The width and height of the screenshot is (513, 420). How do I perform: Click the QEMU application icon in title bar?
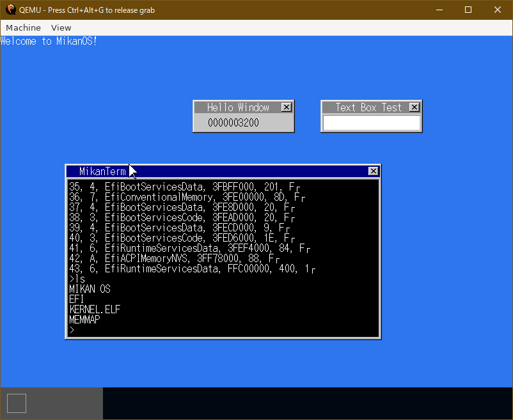coord(11,10)
